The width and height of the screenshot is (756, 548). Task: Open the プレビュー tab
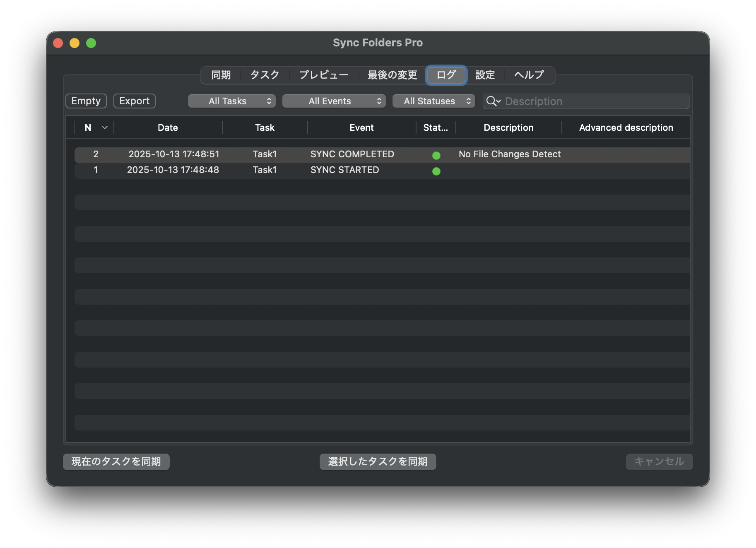pyautogui.click(x=323, y=75)
